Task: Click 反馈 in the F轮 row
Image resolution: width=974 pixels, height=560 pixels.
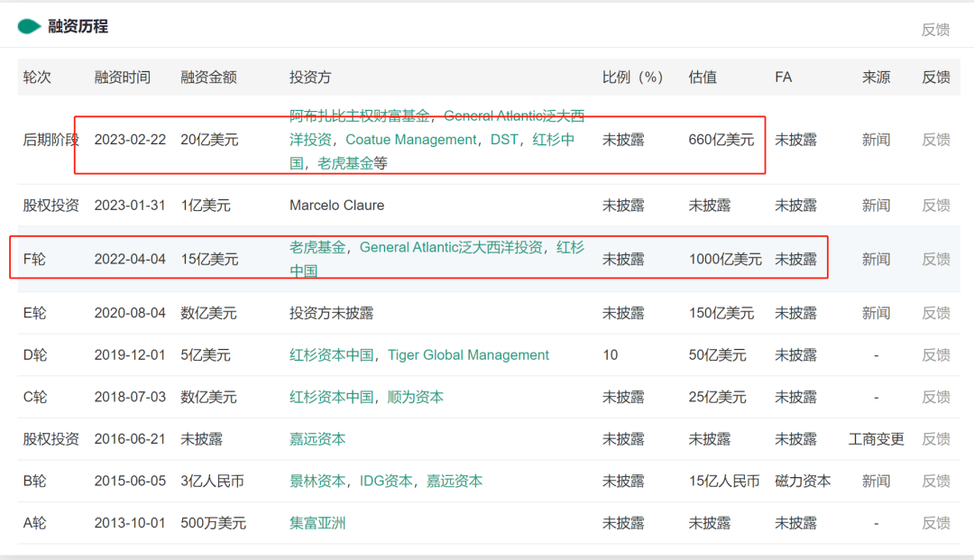Action: [935, 260]
